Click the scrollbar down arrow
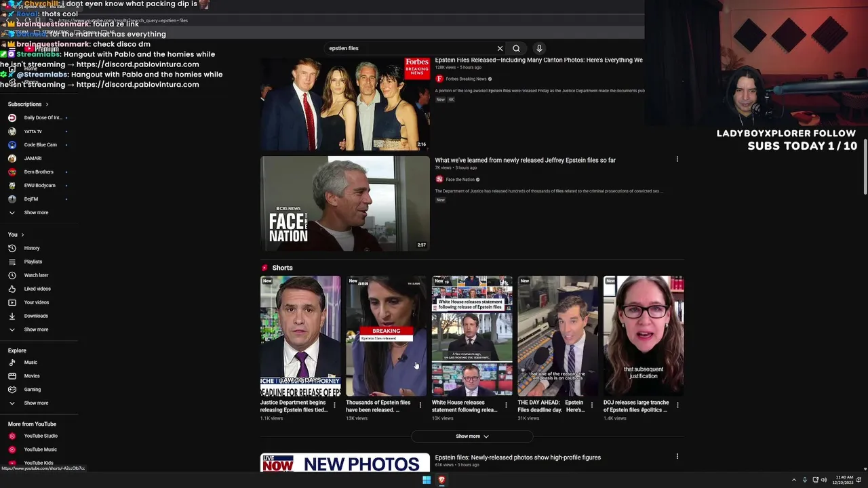 point(864,468)
